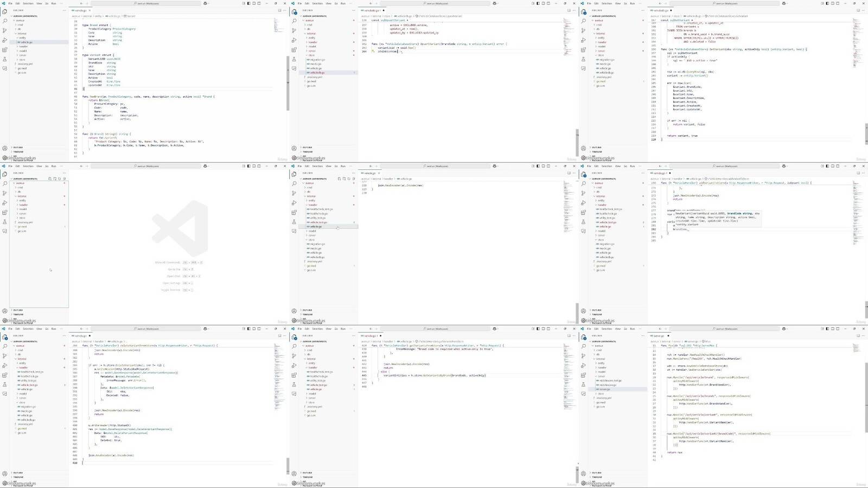This screenshot has width=868, height=488.
Task: Expand the TIMELINE section in the server.go window
Action: (x=597, y=477)
